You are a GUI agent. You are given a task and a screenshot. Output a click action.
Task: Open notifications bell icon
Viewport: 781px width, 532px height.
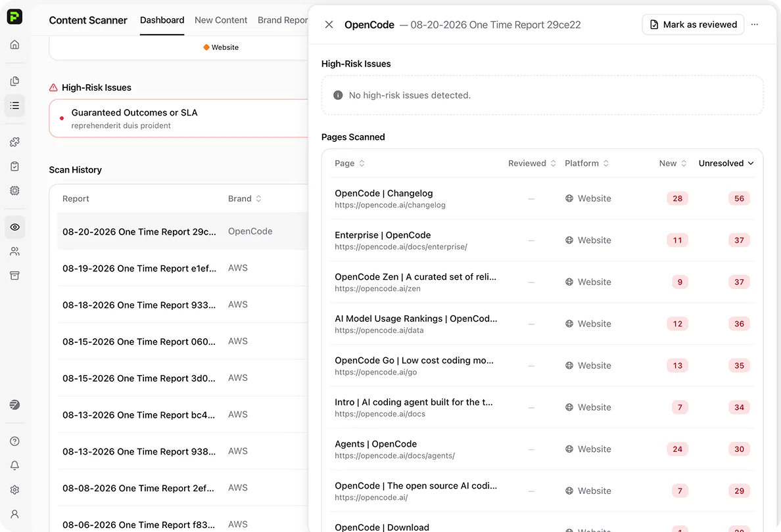coord(14,465)
